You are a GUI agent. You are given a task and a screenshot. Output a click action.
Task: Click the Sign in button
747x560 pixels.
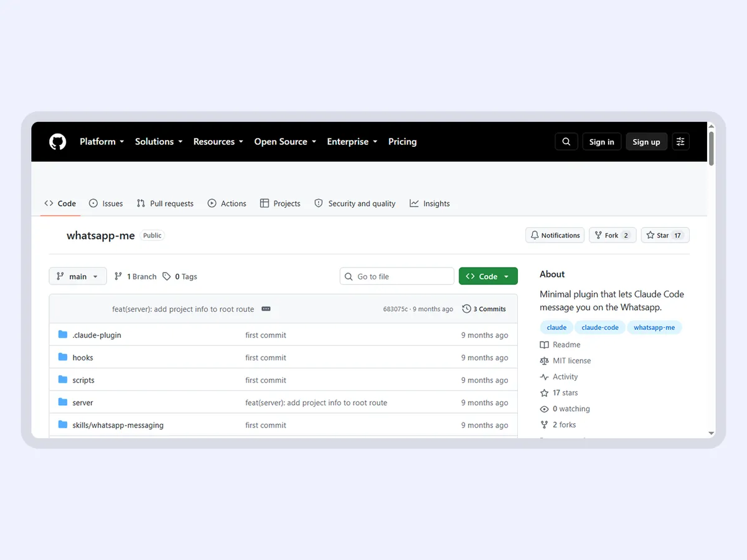[x=602, y=142]
